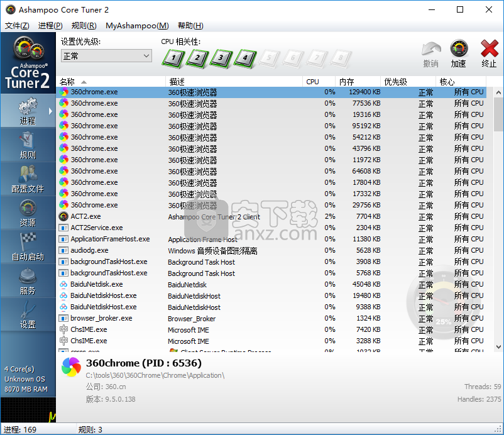Open the 文件(Z) menu

point(17,26)
